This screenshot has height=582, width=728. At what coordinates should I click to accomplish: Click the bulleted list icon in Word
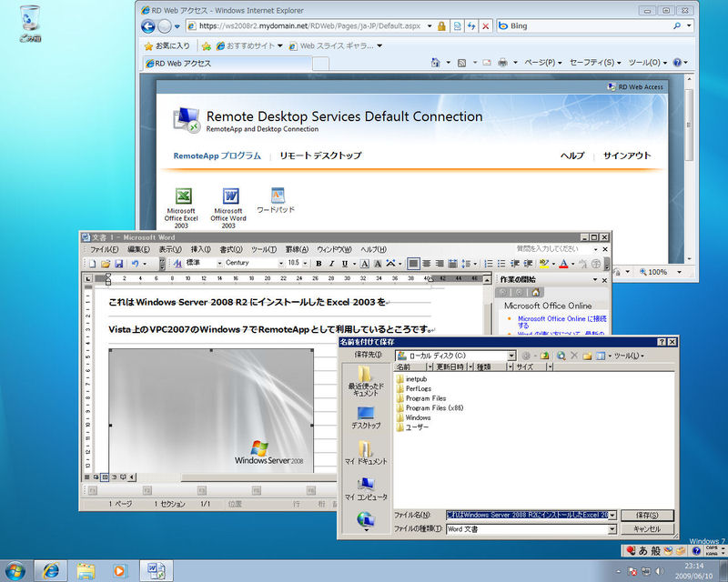[x=501, y=264]
